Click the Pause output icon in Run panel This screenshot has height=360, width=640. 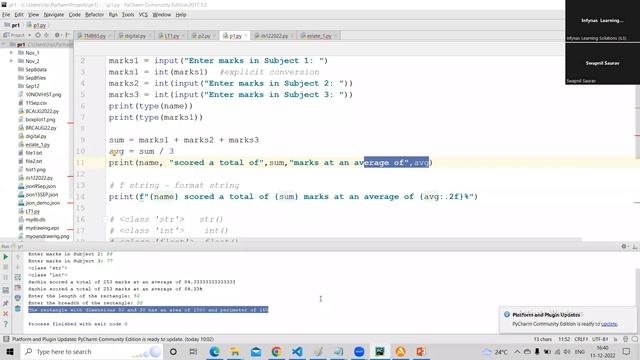coord(6,278)
